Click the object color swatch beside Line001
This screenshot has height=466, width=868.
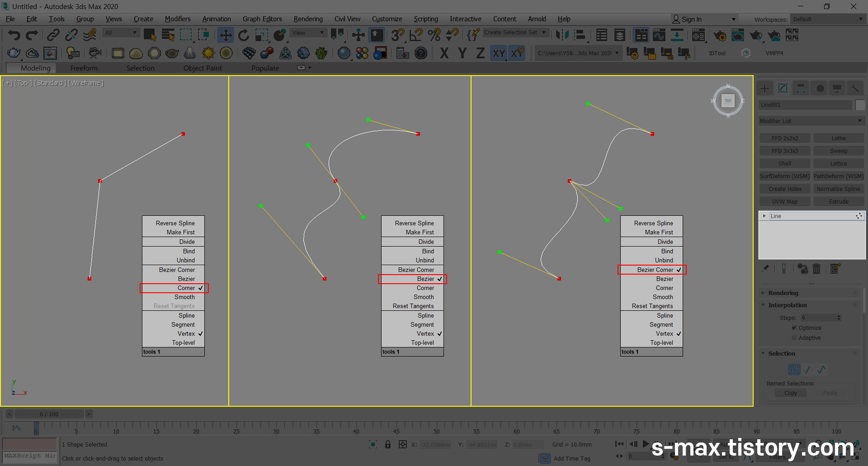(860, 105)
